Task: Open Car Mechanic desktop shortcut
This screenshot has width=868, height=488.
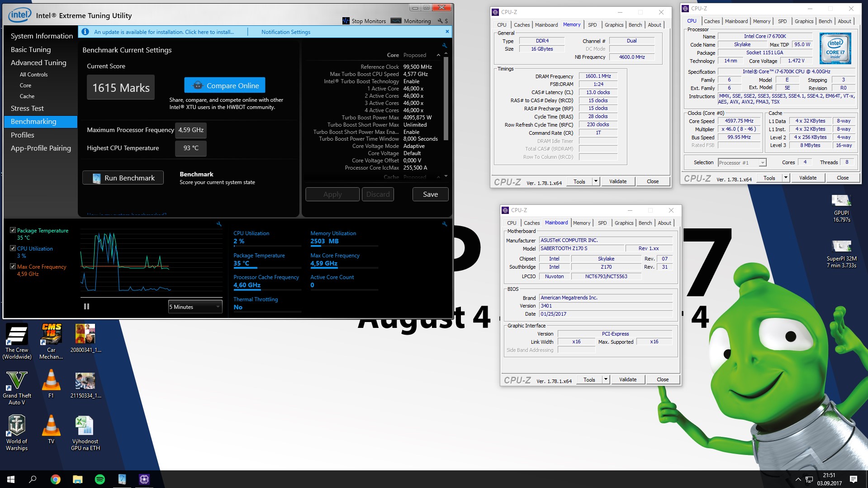Action: coord(51,341)
